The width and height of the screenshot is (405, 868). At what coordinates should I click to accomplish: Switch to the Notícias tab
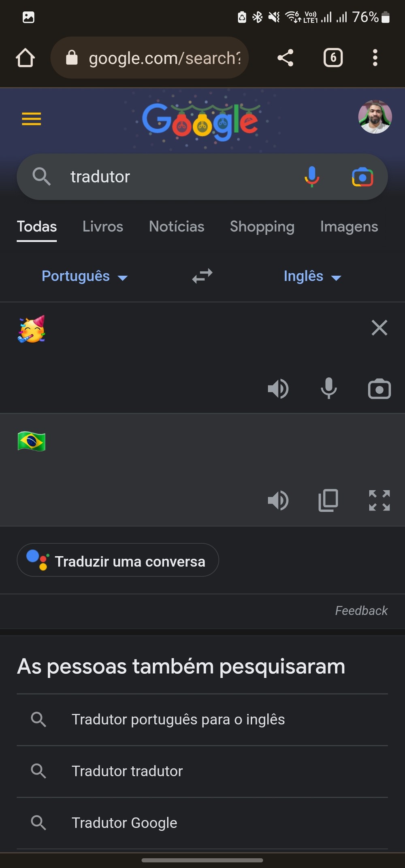[x=177, y=227]
